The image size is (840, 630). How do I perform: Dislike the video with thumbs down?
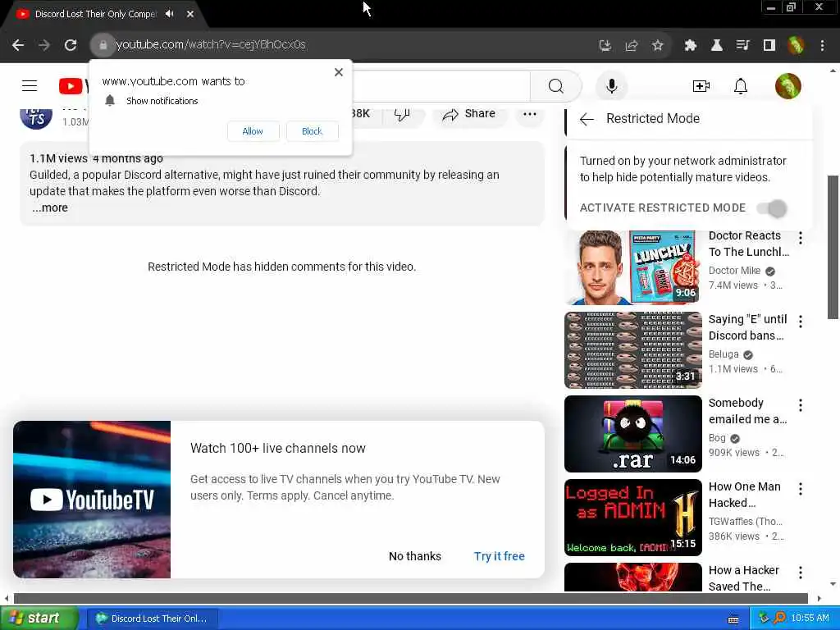pos(402,113)
